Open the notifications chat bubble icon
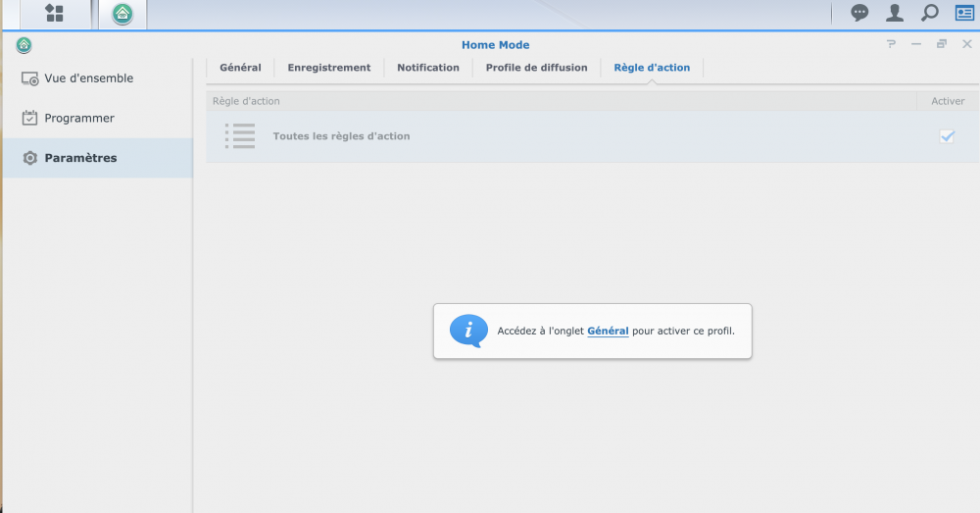Image resolution: width=980 pixels, height=513 pixels. pyautogui.click(x=859, y=13)
